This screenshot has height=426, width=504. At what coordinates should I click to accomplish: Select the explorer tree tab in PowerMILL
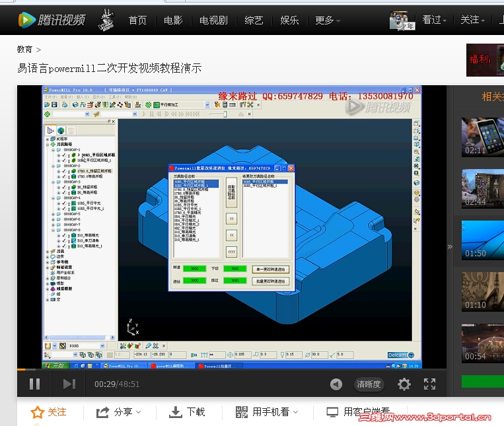[50, 130]
